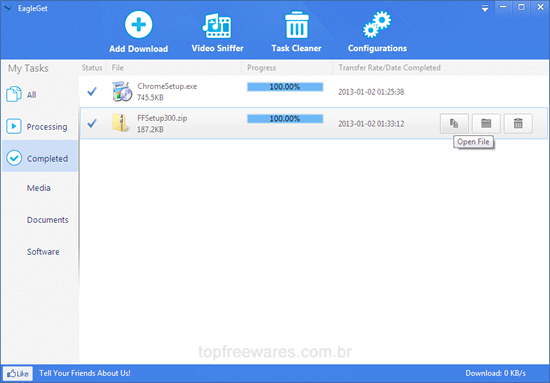This screenshot has height=383, width=550.
Task: Click the checkmark status of ChromeSetup.exe
Action: point(92,92)
